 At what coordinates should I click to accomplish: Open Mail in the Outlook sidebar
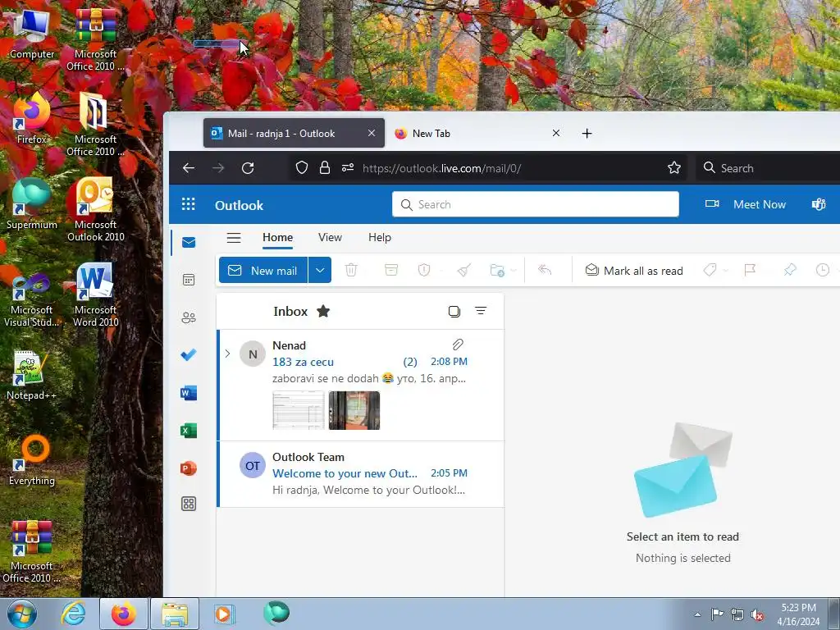coord(189,243)
